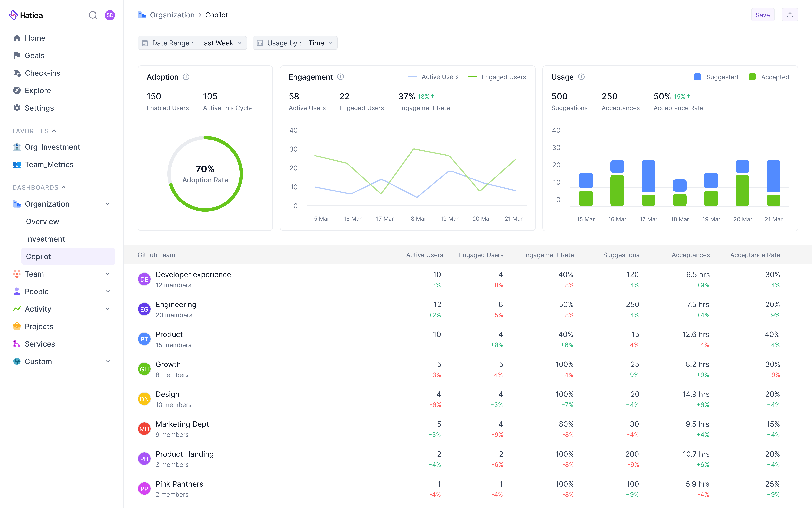This screenshot has width=812, height=508.
Task: Toggle the Active Users legend series
Action: pyautogui.click(x=433, y=77)
